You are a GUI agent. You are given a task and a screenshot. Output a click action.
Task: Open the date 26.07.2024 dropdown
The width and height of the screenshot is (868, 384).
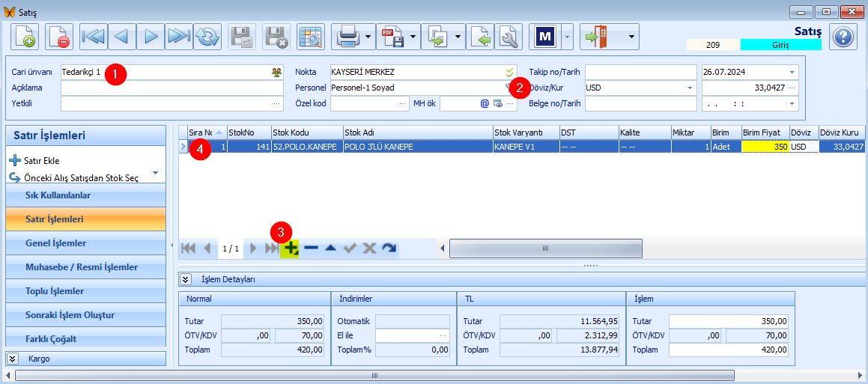click(792, 73)
